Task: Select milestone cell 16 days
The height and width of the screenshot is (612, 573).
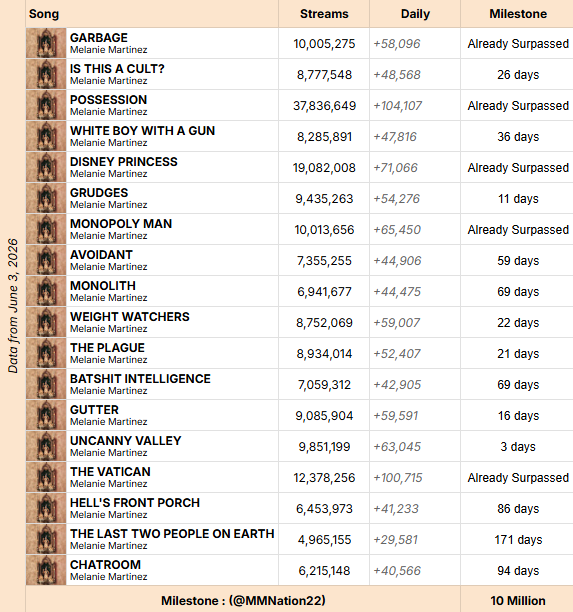Action: tap(518, 416)
